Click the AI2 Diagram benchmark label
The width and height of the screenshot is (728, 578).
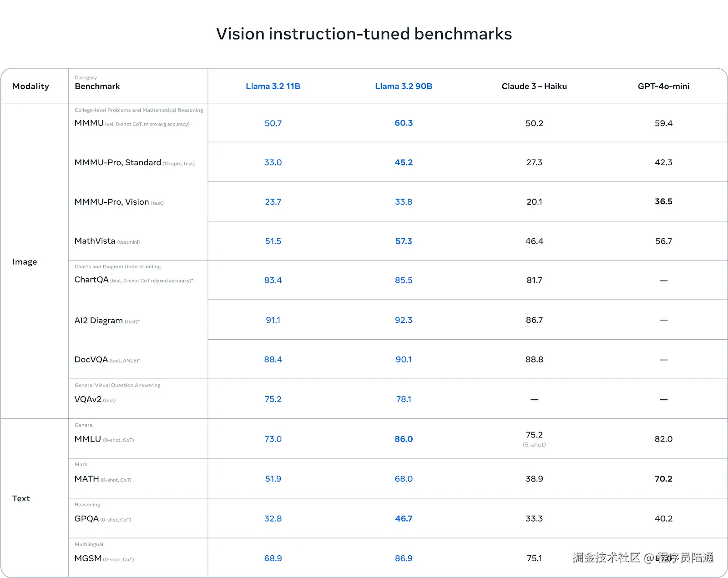pos(99,321)
